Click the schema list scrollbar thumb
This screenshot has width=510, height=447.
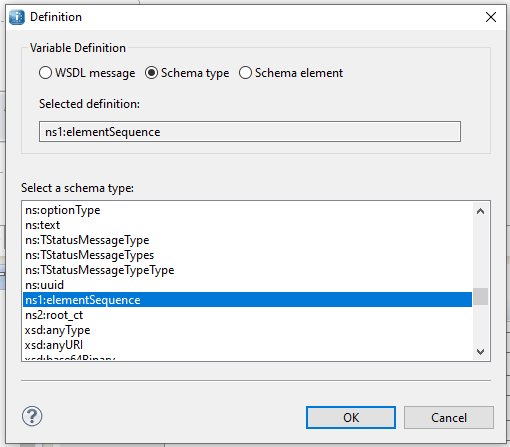[x=480, y=296]
